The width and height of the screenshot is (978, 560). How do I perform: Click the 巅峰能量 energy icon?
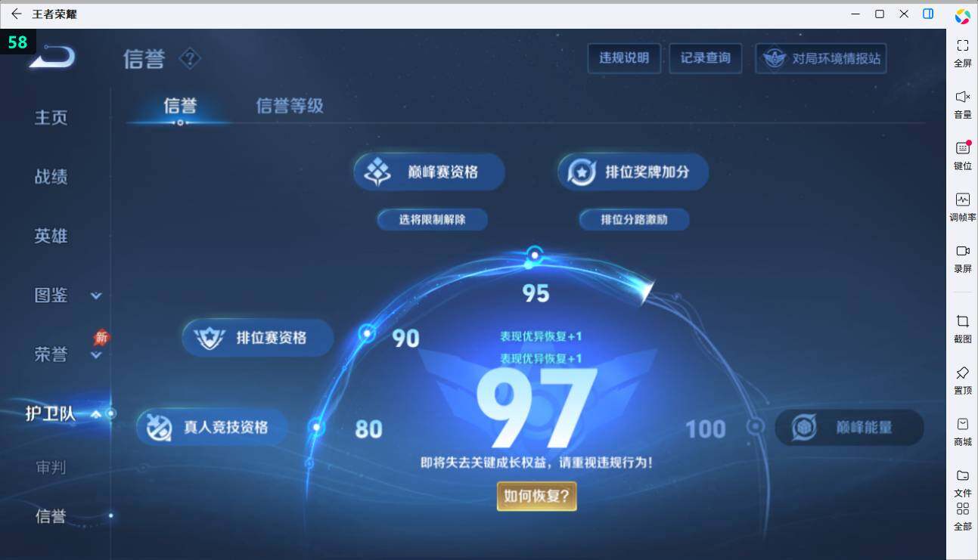click(803, 427)
